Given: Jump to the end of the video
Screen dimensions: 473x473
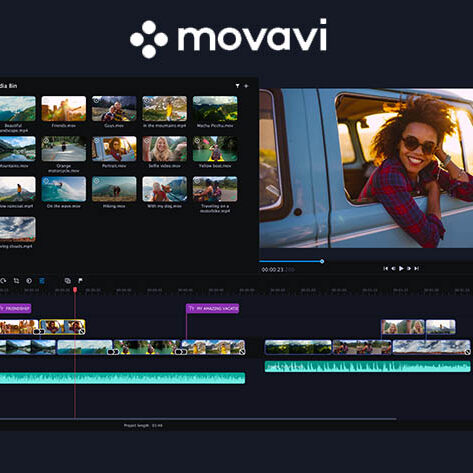Looking at the screenshot, I should click(417, 268).
